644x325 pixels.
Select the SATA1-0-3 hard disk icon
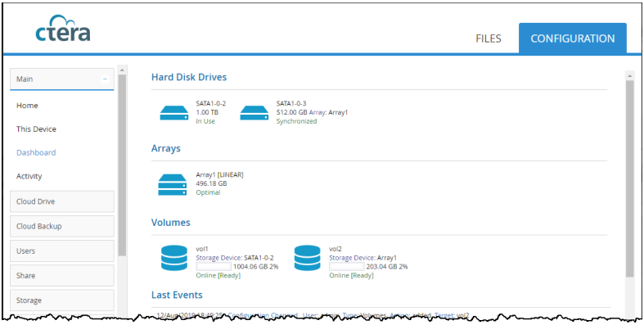point(254,113)
